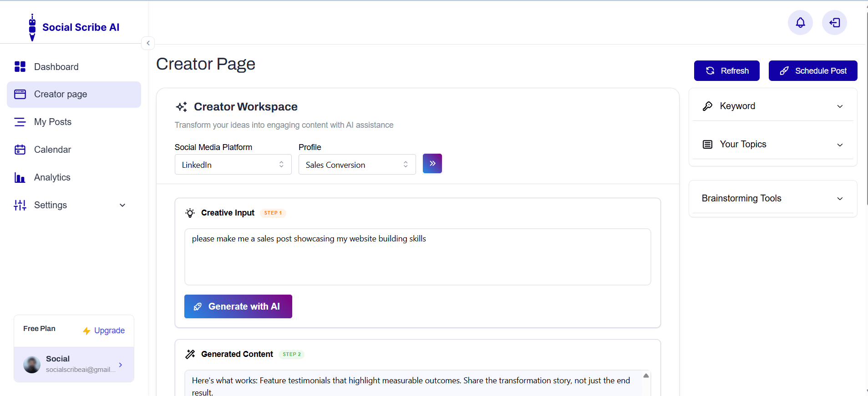Viewport: 868px width, 396px height.
Task: Collapse the sidebar with the arrow
Action: click(x=148, y=43)
